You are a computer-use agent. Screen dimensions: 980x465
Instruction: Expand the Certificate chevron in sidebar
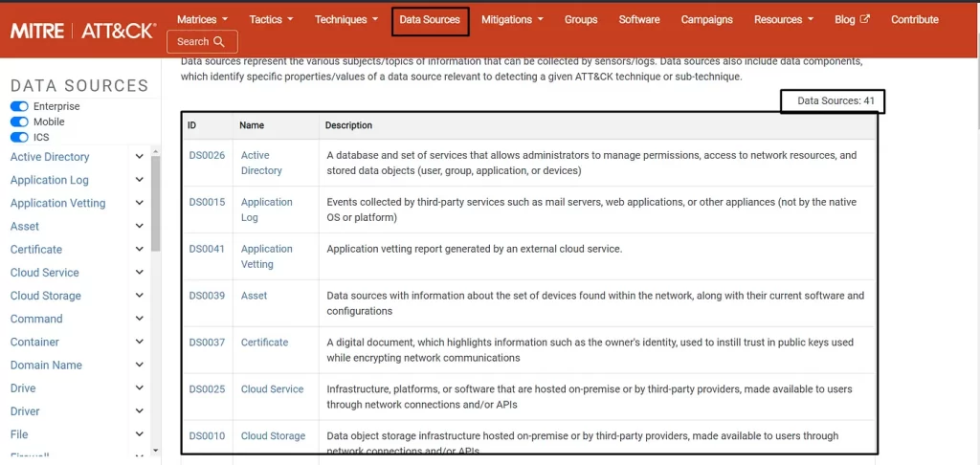tap(140, 249)
